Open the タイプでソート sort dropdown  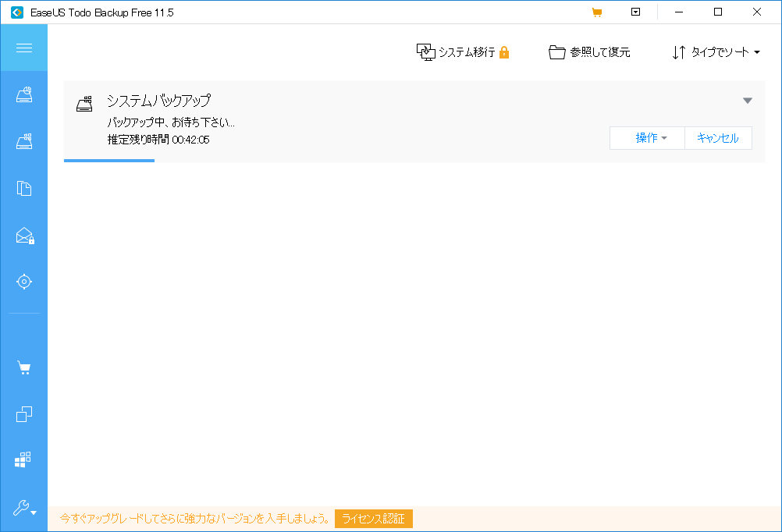(x=716, y=51)
